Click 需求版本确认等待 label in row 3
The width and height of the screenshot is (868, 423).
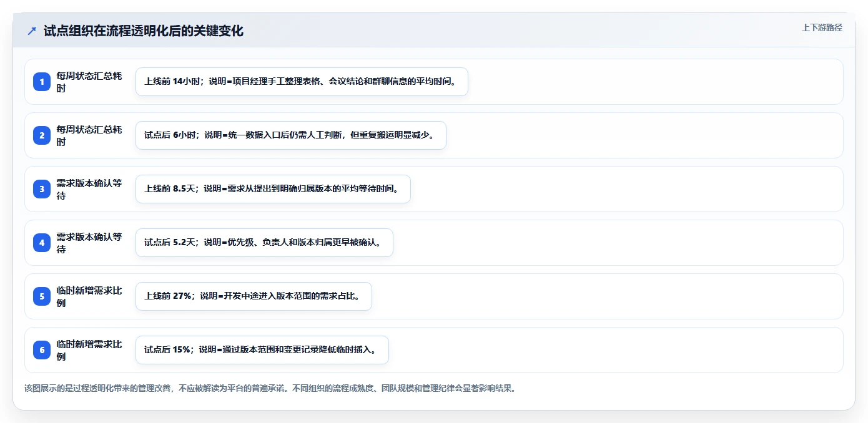click(x=89, y=189)
